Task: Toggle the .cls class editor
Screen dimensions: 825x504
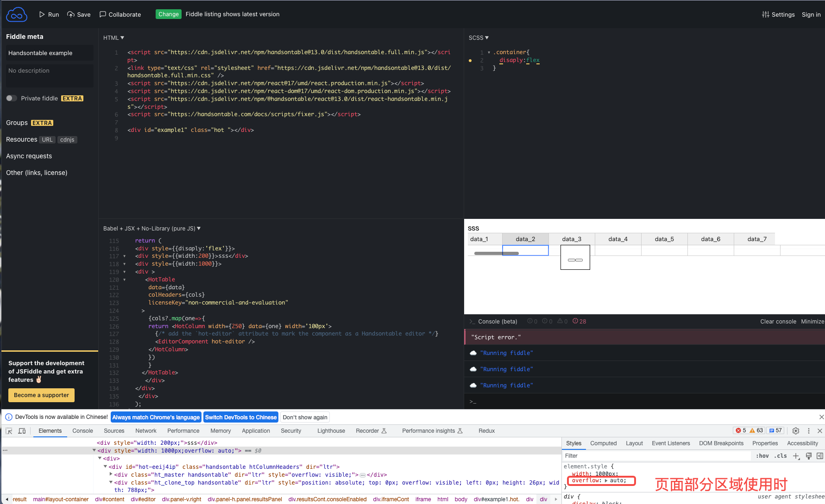Action: (x=781, y=456)
